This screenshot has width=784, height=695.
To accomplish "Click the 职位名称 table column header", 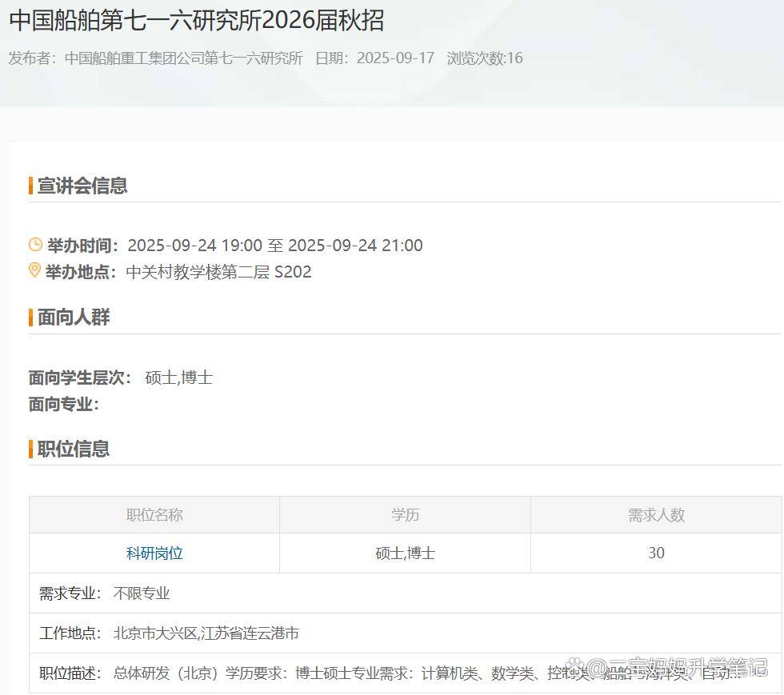I will [154, 515].
